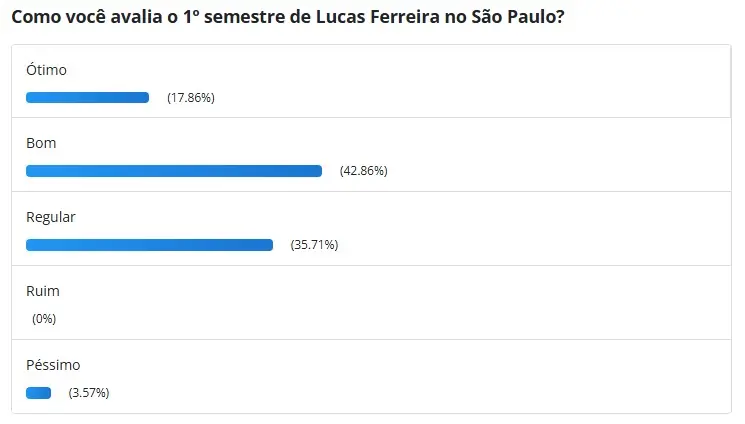Click the 35.71% result text
The height and width of the screenshot is (424, 745).
[x=315, y=245]
